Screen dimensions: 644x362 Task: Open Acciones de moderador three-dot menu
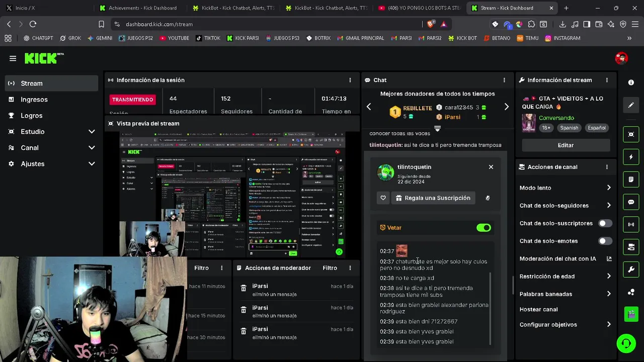tap(350, 268)
